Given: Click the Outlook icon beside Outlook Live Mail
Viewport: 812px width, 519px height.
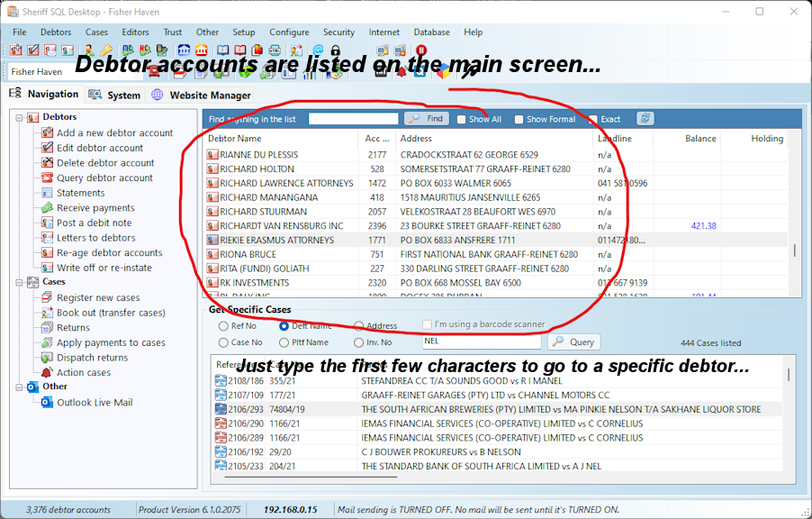Looking at the screenshot, I should click(47, 403).
